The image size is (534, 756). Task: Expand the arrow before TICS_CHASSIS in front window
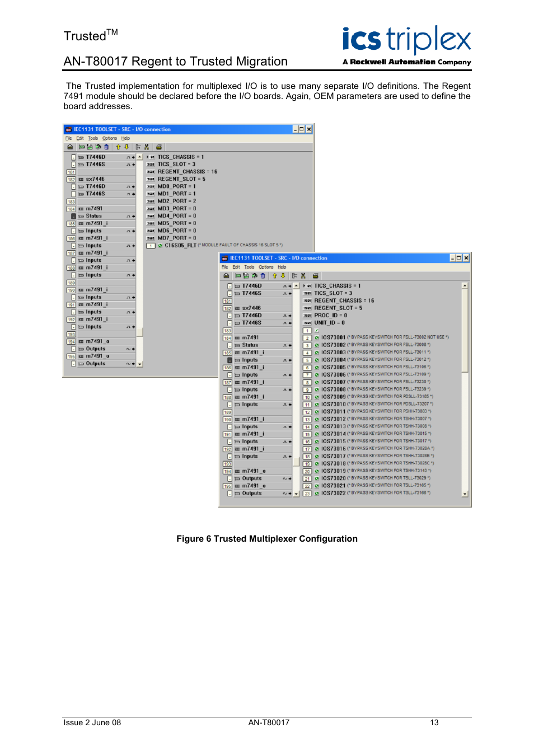point(304,285)
